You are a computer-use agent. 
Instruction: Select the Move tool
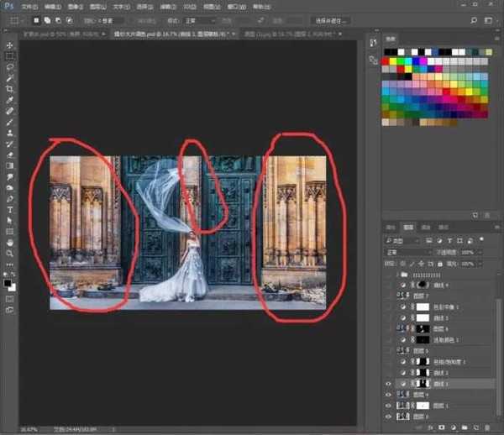coord(10,45)
